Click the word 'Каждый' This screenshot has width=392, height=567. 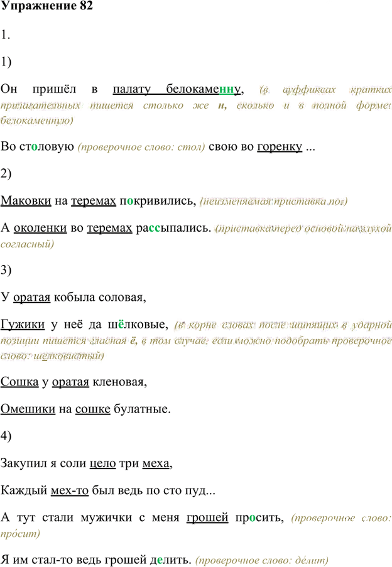(24, 490)
